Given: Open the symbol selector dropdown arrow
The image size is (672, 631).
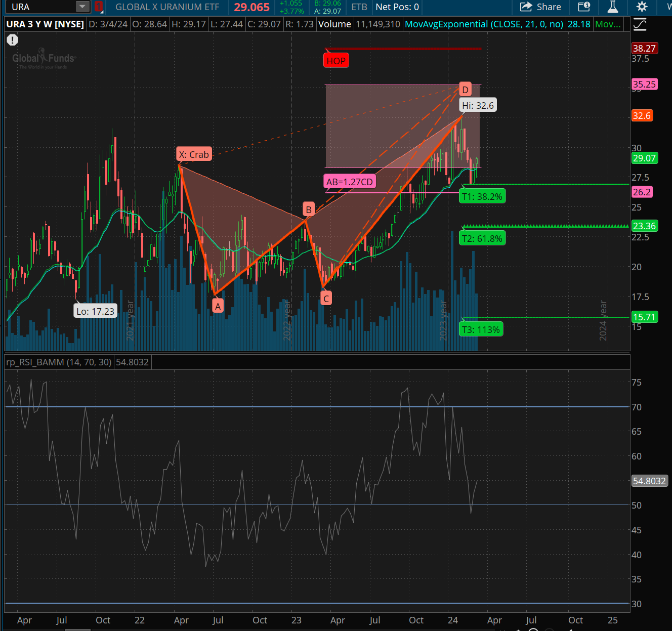Looking at the screenshot, I should pyautogui.click(x=82, y=7).
